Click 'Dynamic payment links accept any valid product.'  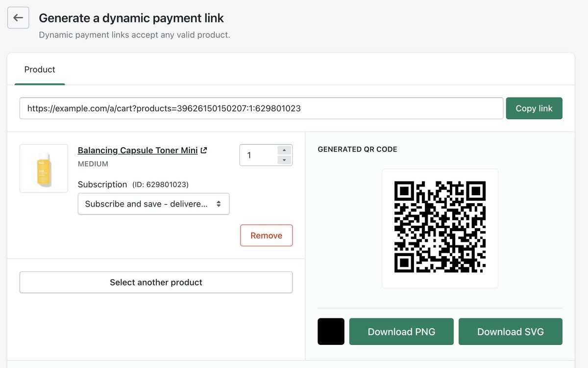[x=134, y=35]
